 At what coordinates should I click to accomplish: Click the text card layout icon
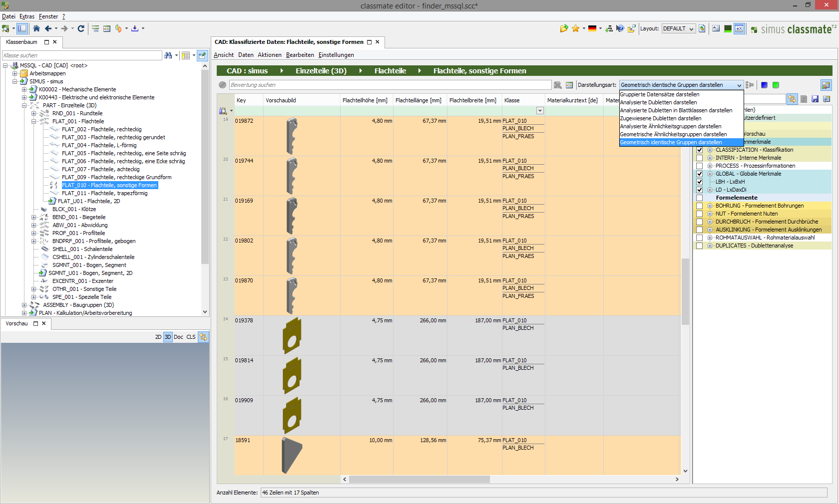pyautogui.click(x=716, y=28)
